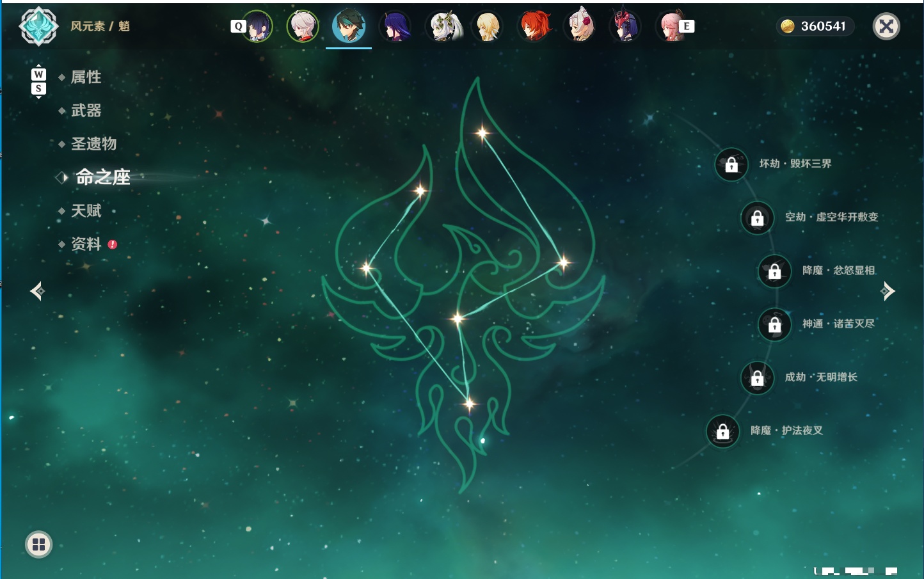Image resolution: width=924 pixels, height=579 pixels.
Task: Show the next character with right arrow
Action: (x=888, y=291)
